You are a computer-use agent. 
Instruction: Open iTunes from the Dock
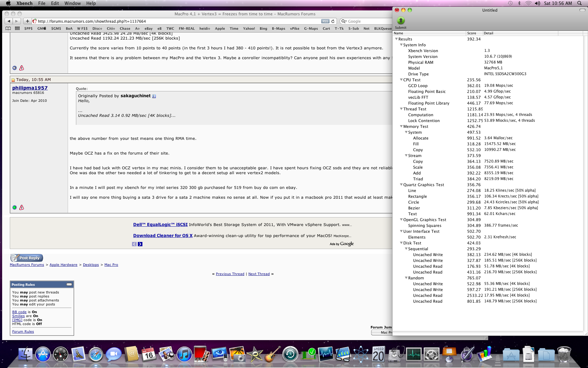(x=184, y=355)
